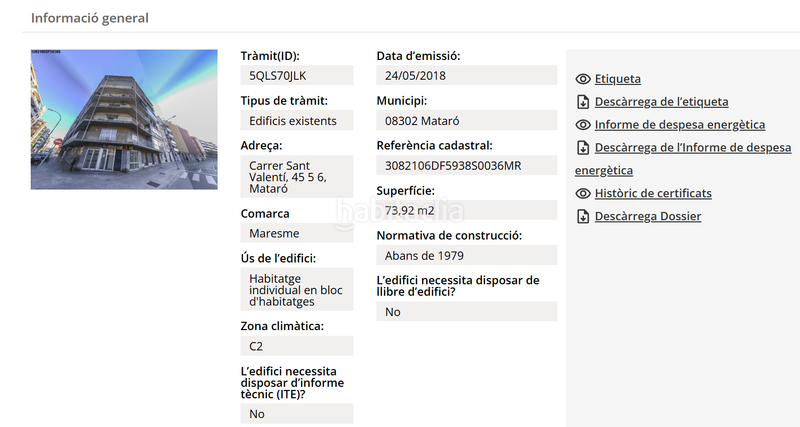Click the Zona climàtica value C2
The image size is (800, 427).
coord(296,346)
